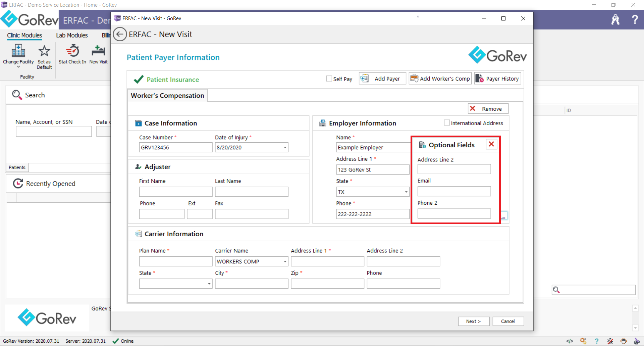Expand employer State dropdown showing TX
Viewport: 644px width, 346px height.
pos(406,192)
